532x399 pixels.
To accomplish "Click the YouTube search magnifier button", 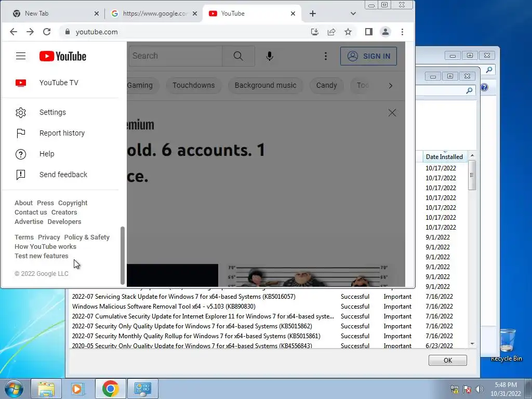I will 238,56.
